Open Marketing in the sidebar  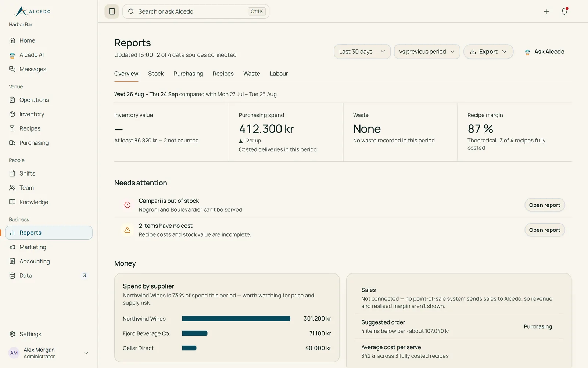click(49, 247)
